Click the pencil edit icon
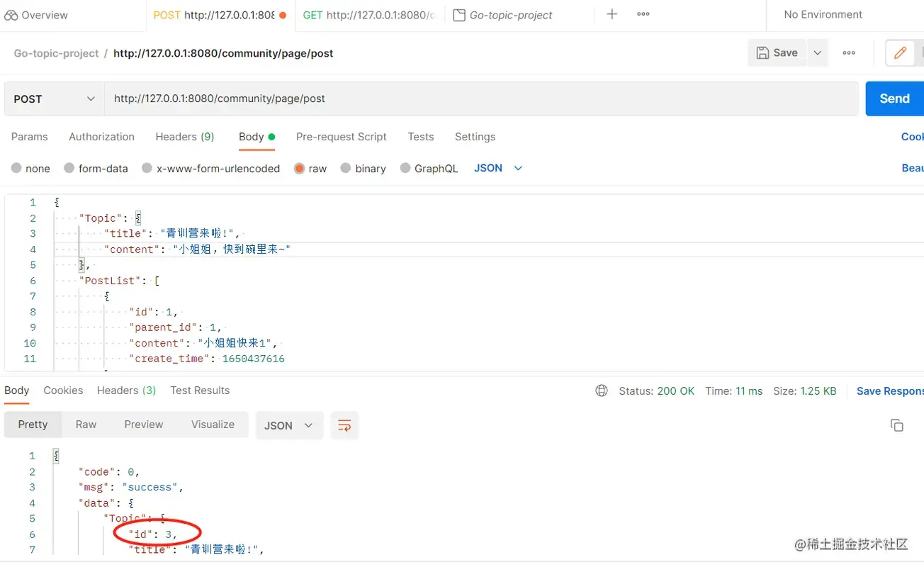 [x=901, y=53]
